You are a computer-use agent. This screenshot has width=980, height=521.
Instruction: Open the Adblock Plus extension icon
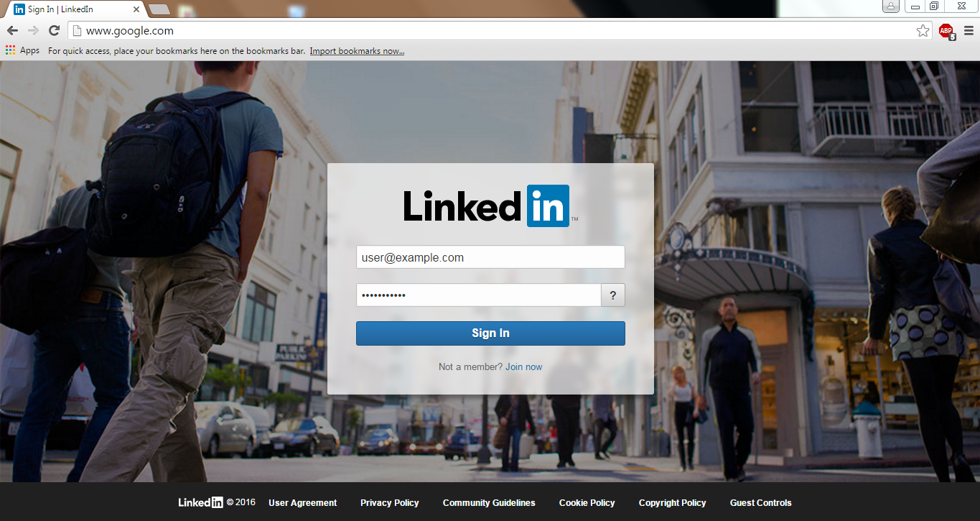947,31
